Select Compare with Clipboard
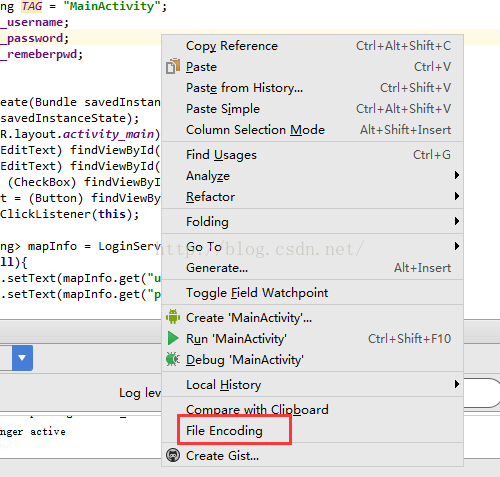Image resolution: width=500 pixels, height=477 pixels. point(313,410)
